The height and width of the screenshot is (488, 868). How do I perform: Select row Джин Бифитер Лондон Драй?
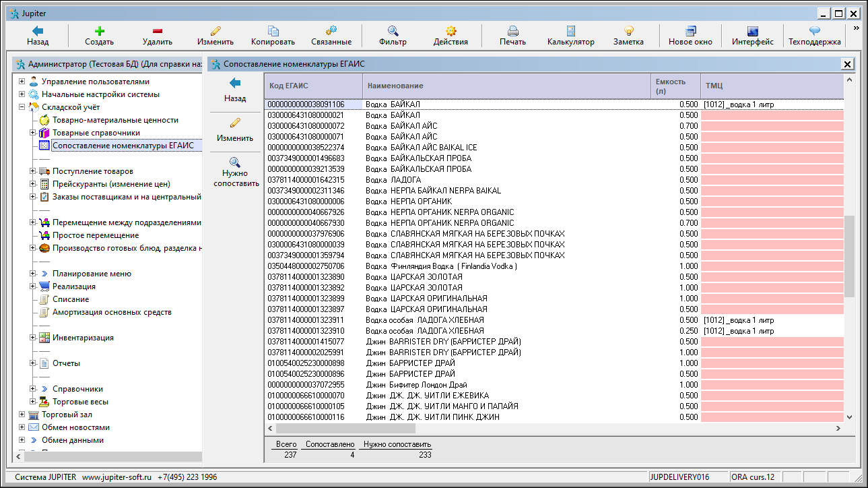[554, 385]
